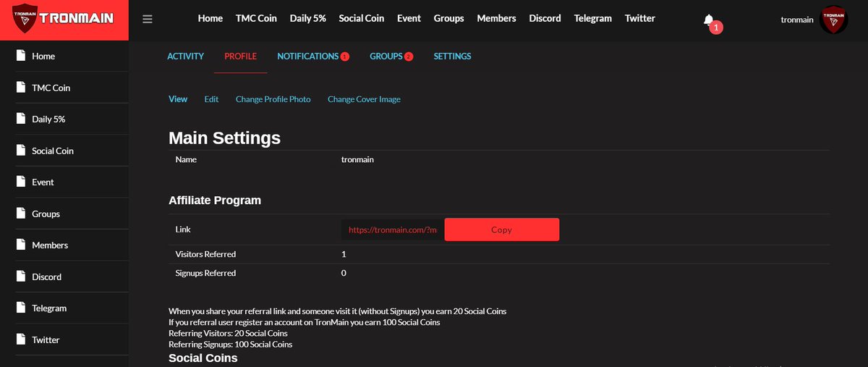Select TMC Coin label in the sidebar
Viewport: 868px width, 367px height.
(x=51, y=88)
